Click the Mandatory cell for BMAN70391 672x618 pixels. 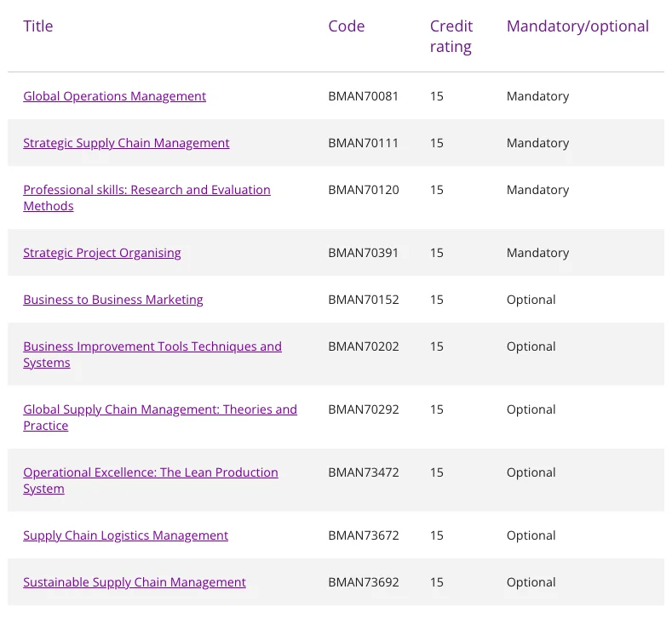coord(537,253)
